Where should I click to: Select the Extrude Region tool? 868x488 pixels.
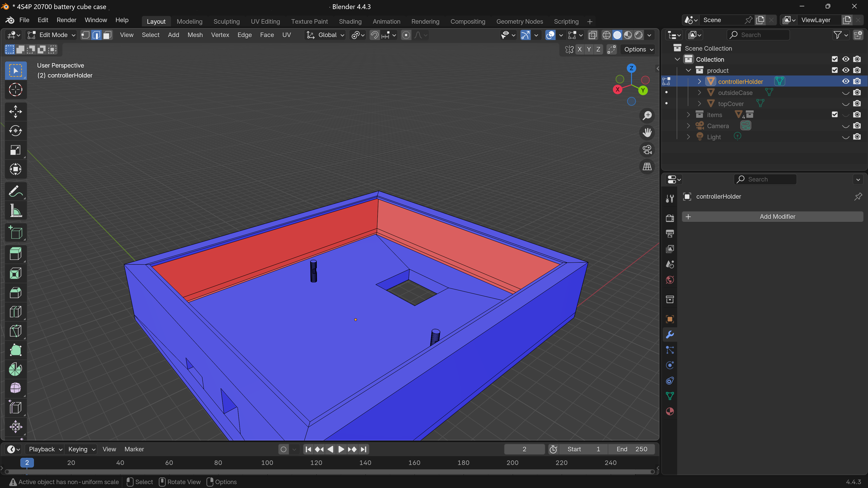coord(15,254)
